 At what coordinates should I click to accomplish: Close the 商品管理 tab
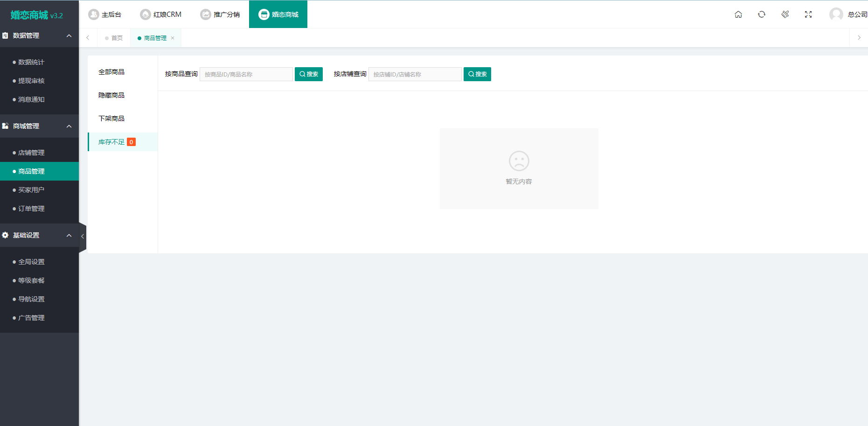pos(173,38)
